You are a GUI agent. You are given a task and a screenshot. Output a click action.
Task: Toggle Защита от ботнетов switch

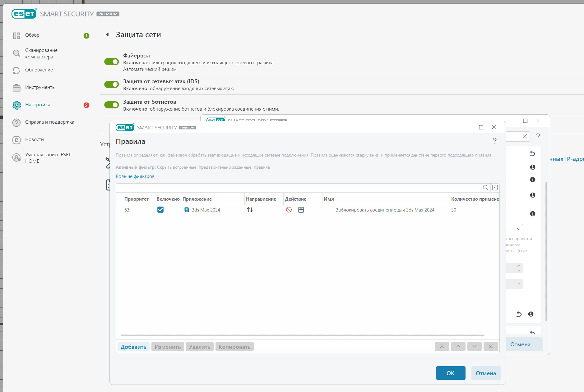click(111, 105)
